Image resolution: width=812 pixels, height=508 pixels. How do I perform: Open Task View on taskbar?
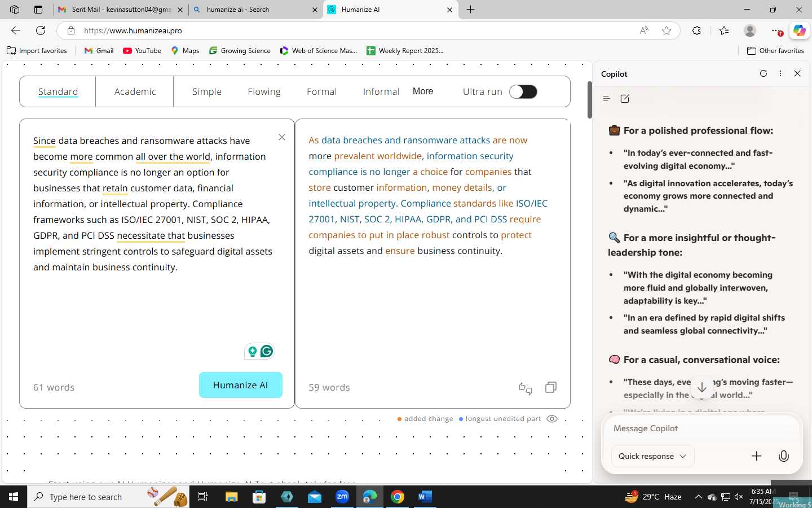(x=203, y=497)
